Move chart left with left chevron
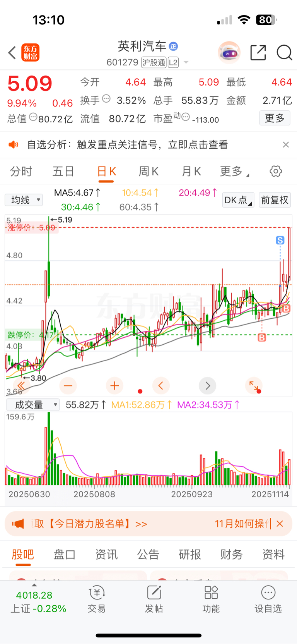The width and height of the screenshot is (297, 644). click(x=161, y=386)
